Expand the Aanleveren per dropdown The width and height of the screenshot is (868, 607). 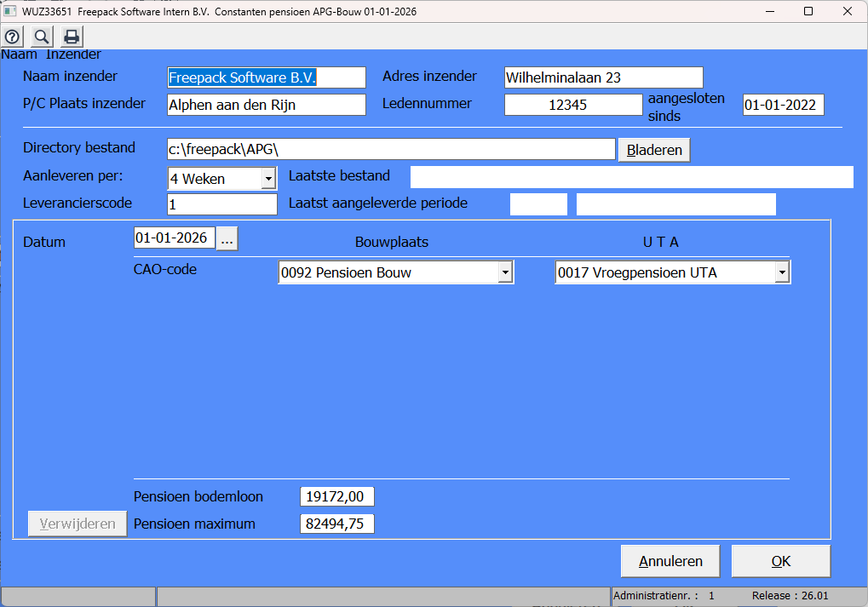[267, 179]
